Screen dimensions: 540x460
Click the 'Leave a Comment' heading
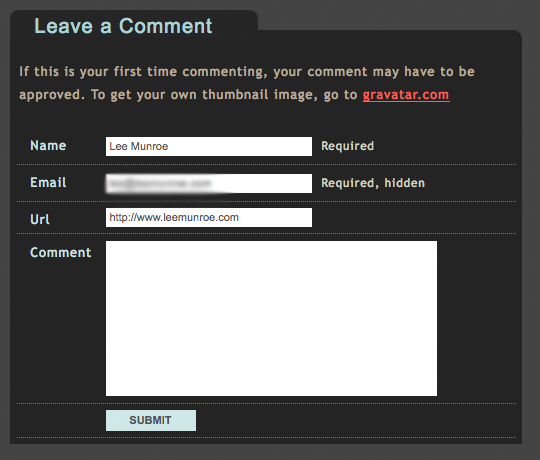pyautogui.click(x=123, y=26)
